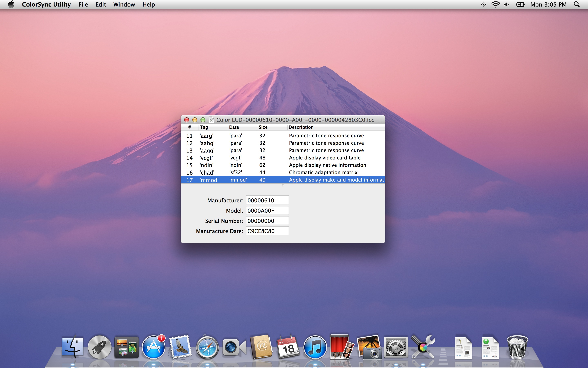
Task: Select row 14 'vcgt' video card table
Action: [283, 158]
